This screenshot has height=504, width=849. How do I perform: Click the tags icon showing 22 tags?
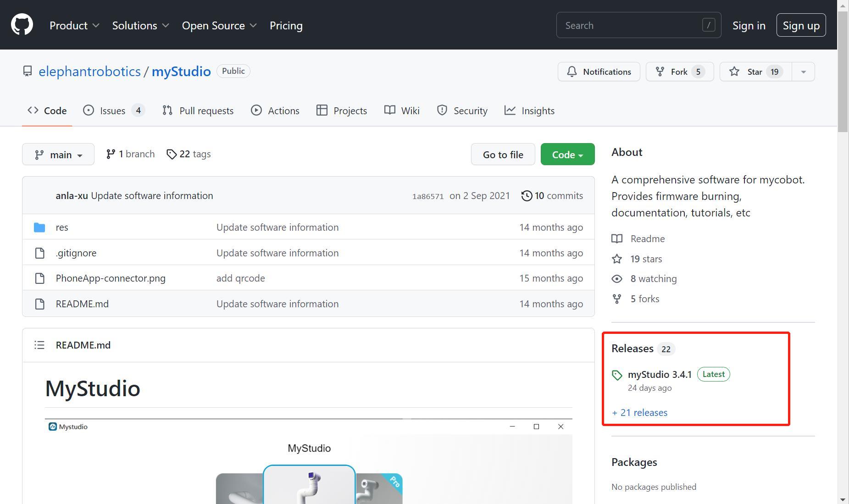click(x=172, y=155)
